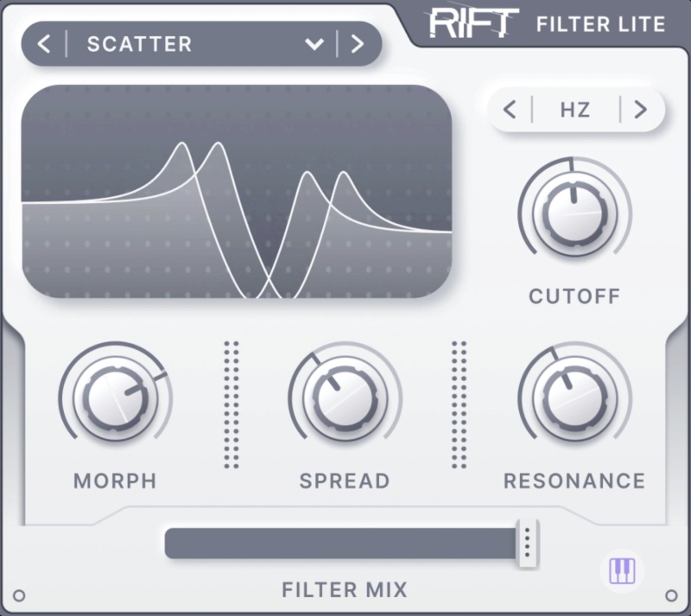The image size is (691, 616).
Task: Step the cutoff frequency up with the right arrow
Action: coord(640,110)
